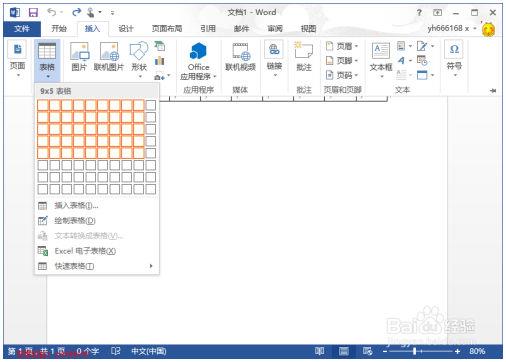Insert SmartArt graphic icon
This screenshot has height=362, width=506.
pos(160,46)
